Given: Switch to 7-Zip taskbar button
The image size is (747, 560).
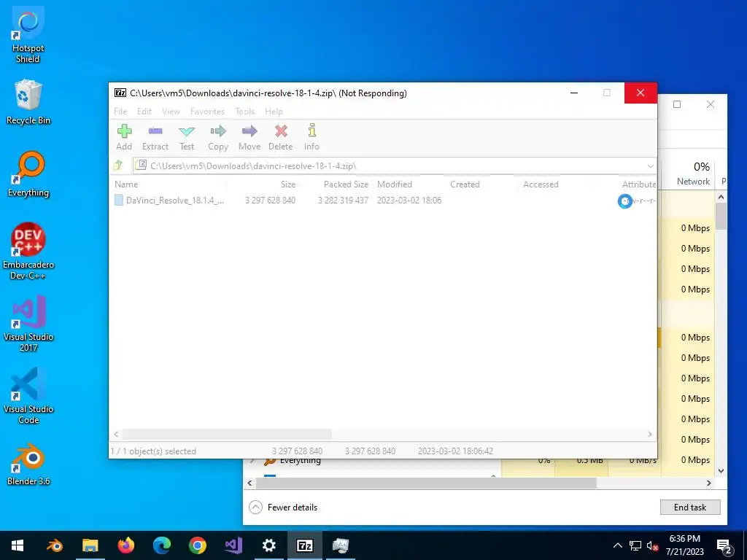Looking at the screenshot, I should tap(304, 545).
